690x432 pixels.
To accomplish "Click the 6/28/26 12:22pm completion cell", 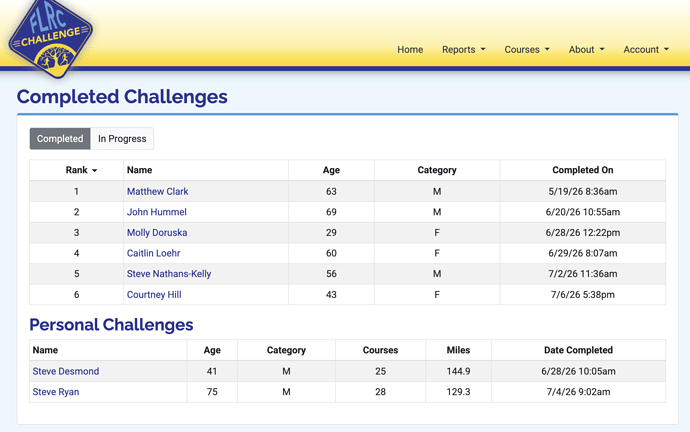I will pyautogui.click(x=583, y=233).
